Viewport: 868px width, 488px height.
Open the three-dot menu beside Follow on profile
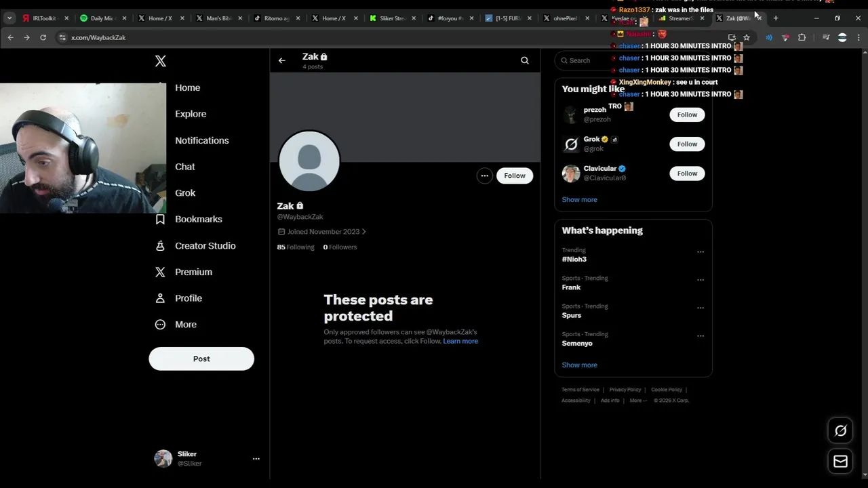484,176
